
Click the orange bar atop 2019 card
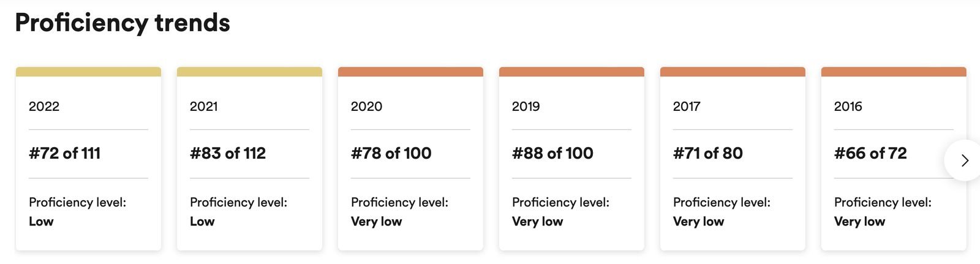tap(571, 72)
